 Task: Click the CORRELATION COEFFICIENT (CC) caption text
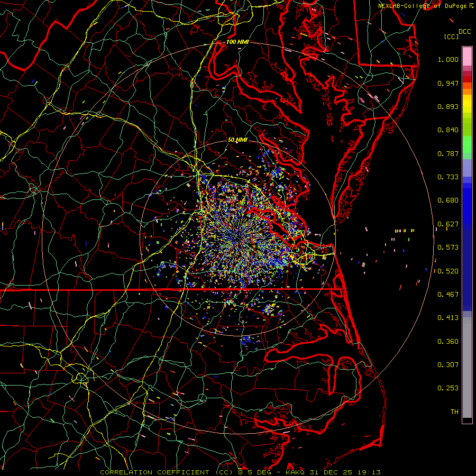click(168, 472)
